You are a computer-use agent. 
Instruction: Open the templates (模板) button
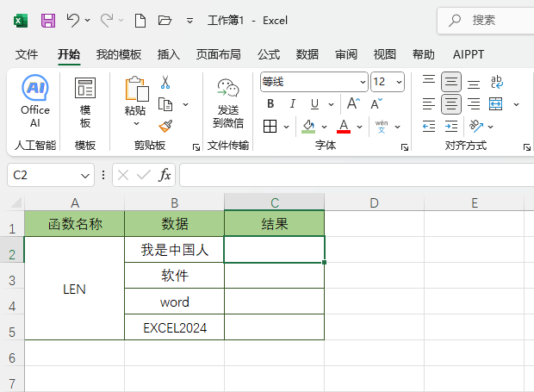[x=85, y=103]
